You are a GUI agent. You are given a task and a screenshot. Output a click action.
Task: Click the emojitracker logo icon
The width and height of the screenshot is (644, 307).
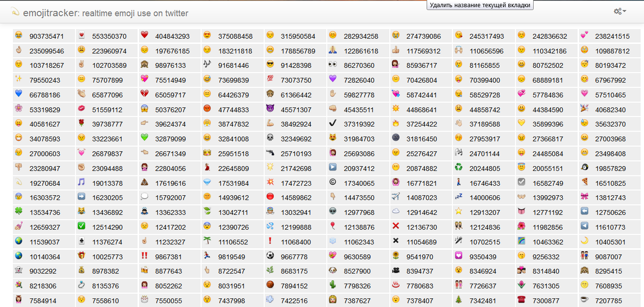15,11
